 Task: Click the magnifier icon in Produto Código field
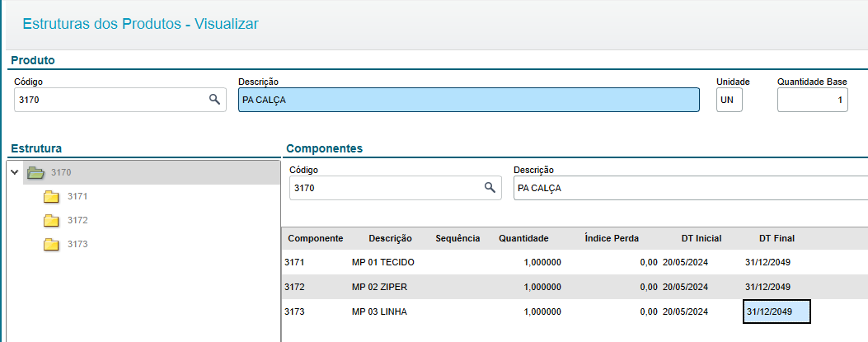[214, 100]
